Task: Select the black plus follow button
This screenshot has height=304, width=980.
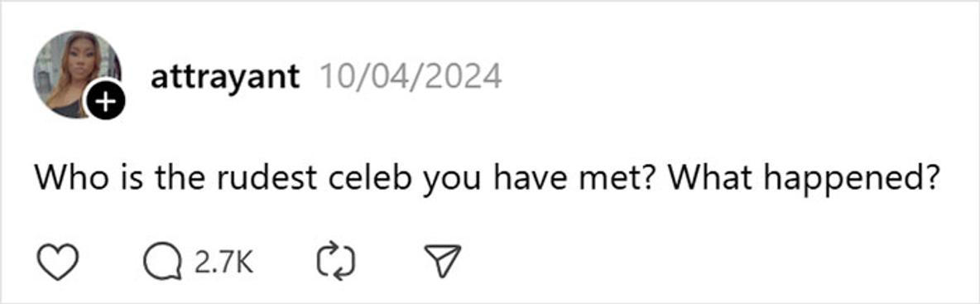Action: (x=105, y=99)
